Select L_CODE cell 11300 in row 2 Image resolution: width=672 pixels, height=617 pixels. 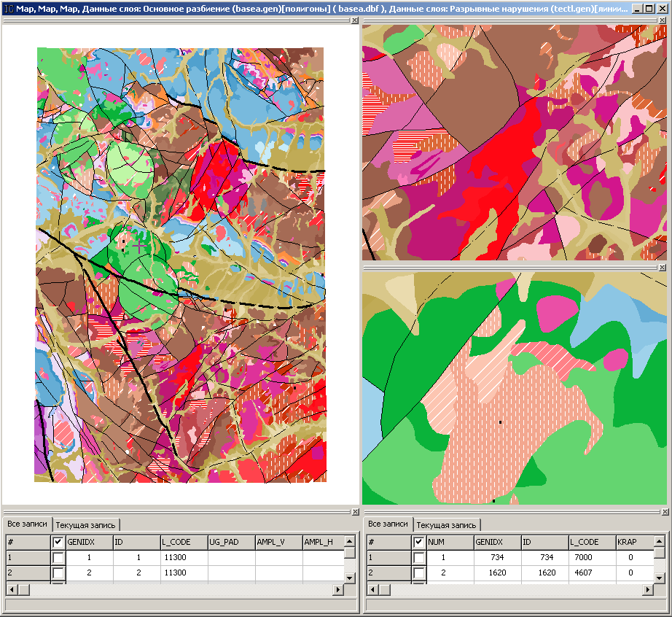(x=184, y=573)
